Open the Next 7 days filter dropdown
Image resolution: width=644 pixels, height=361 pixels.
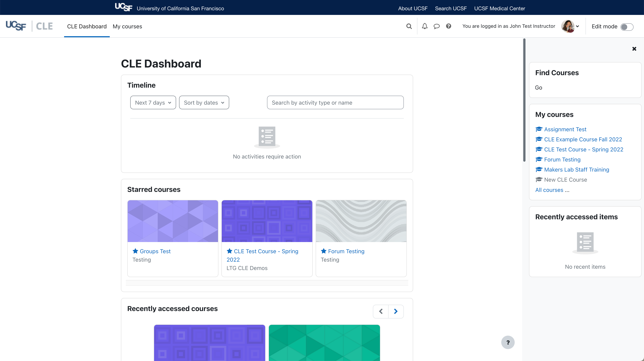tap(153, 103)
